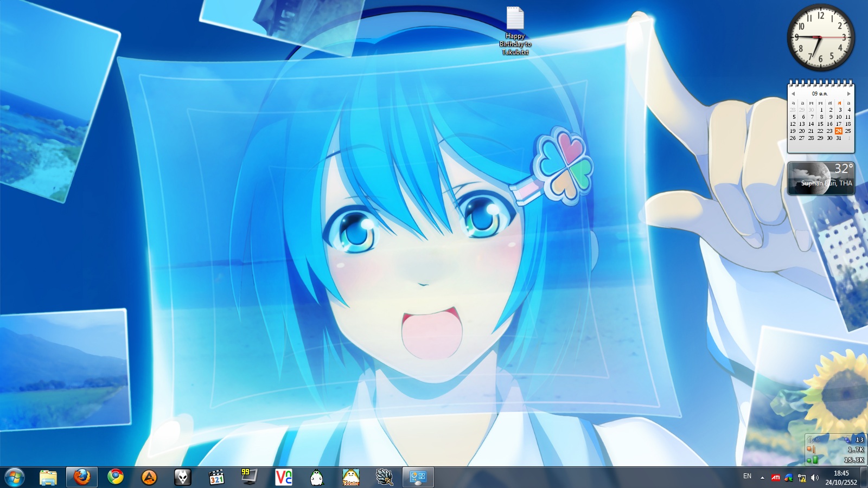Screen dimensions: 868x488
Task: Click the network meter gadget's 1.7K value
Action: [856, 450]
